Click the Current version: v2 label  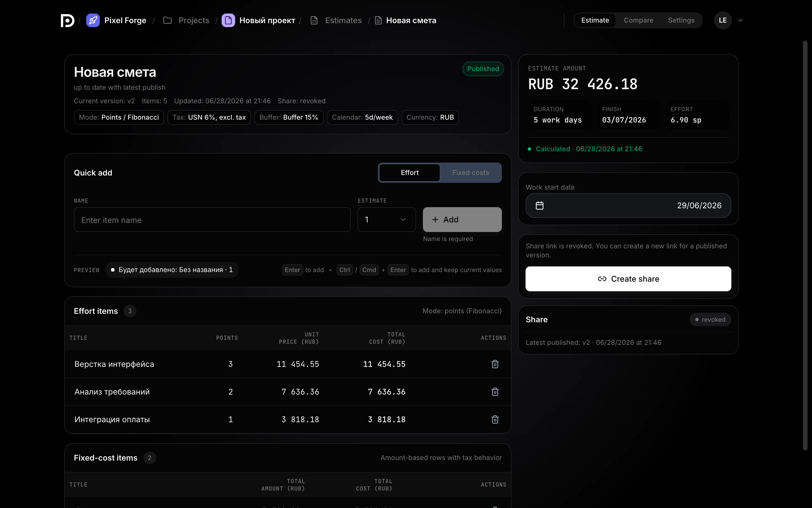(104, 101)
